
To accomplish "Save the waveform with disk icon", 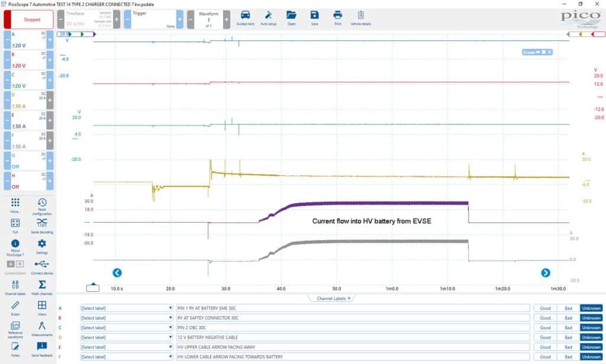I will coord(315,18).
